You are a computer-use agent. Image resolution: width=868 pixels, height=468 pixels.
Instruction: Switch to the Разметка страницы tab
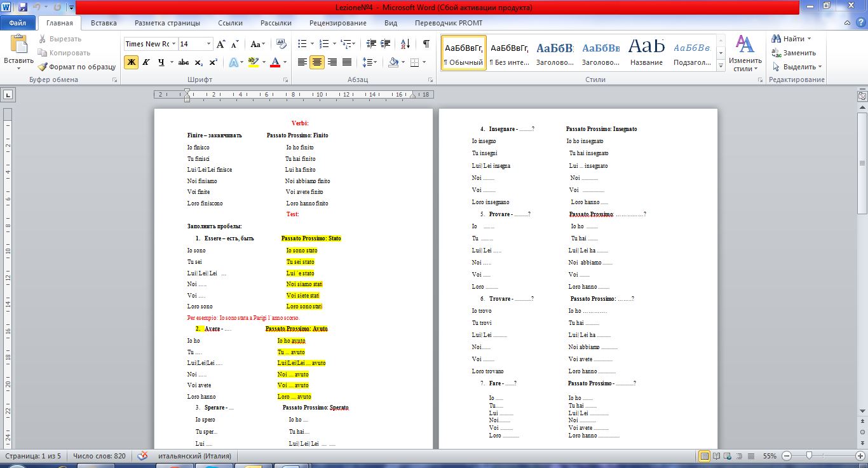(167, 23)
